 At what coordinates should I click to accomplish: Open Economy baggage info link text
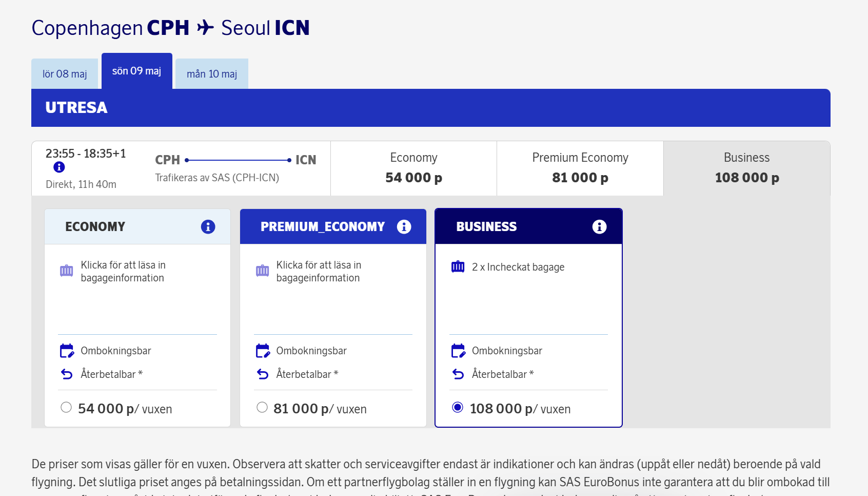point(123,271)
